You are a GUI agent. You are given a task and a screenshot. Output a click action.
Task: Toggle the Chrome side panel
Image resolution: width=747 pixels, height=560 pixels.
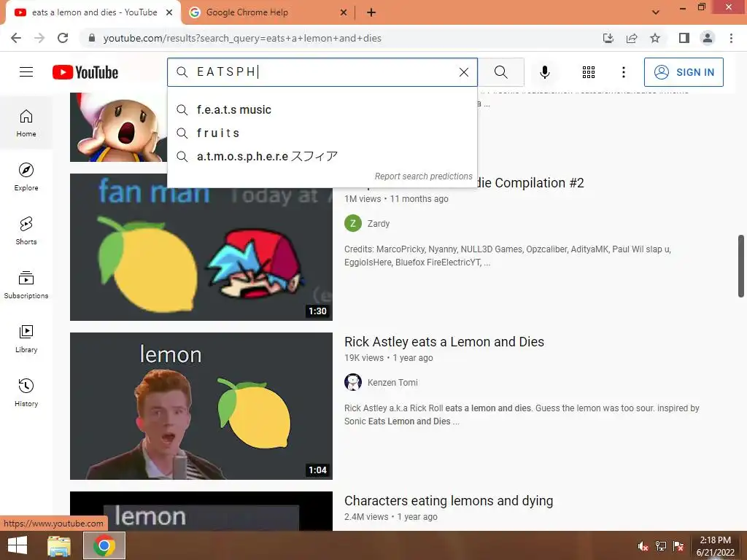[x=684, y=38]
